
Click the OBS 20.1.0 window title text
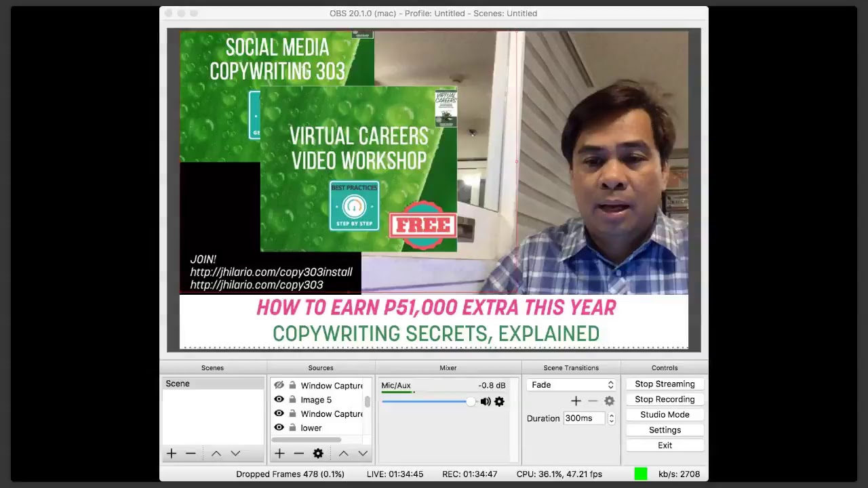pyautogui.click(x=433, y=14)
